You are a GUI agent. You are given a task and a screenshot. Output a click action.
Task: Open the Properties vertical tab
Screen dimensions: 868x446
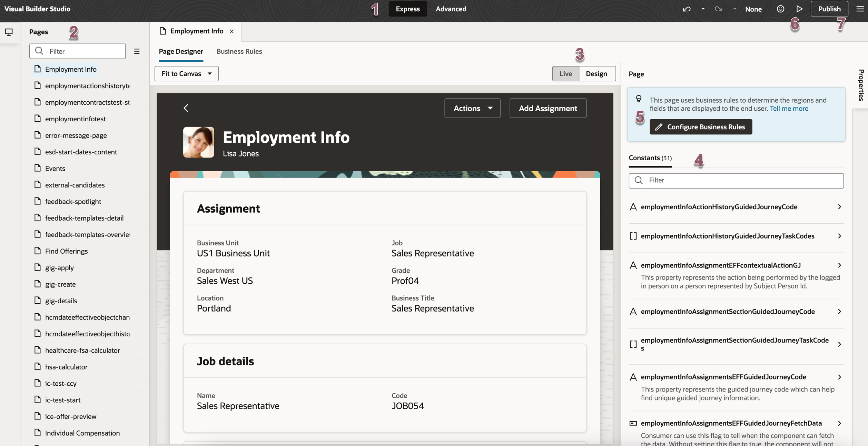(x=861, y=85)
